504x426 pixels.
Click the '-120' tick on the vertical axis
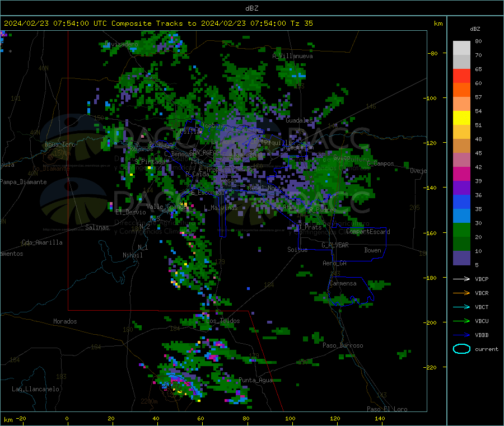click(431, 143)
